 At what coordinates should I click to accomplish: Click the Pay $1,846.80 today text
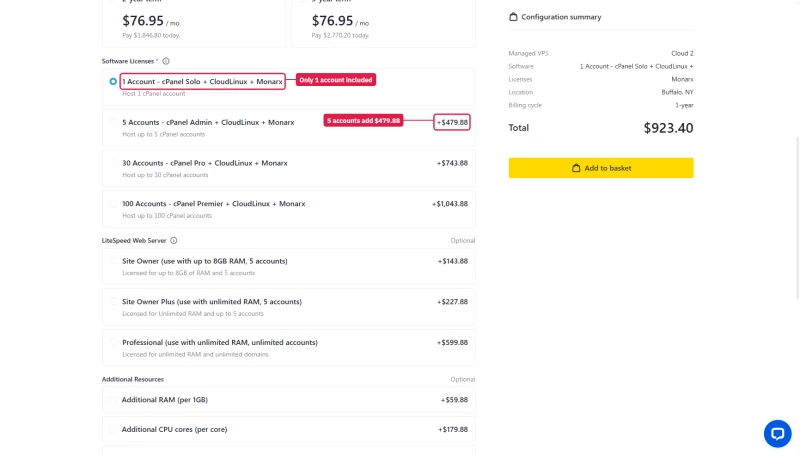[x=151, y=36]
